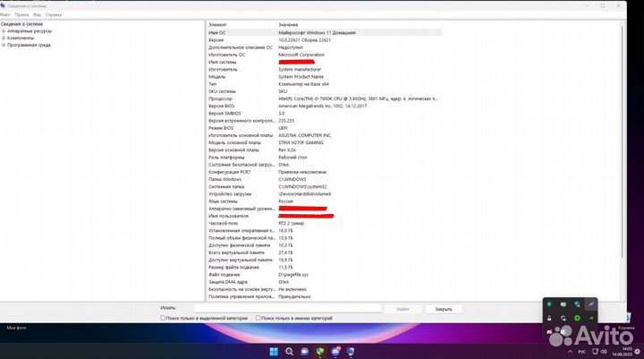Screen dimensions: 644x359
Task: Select the Программная среда tree label
Action: tap(29, 45)
